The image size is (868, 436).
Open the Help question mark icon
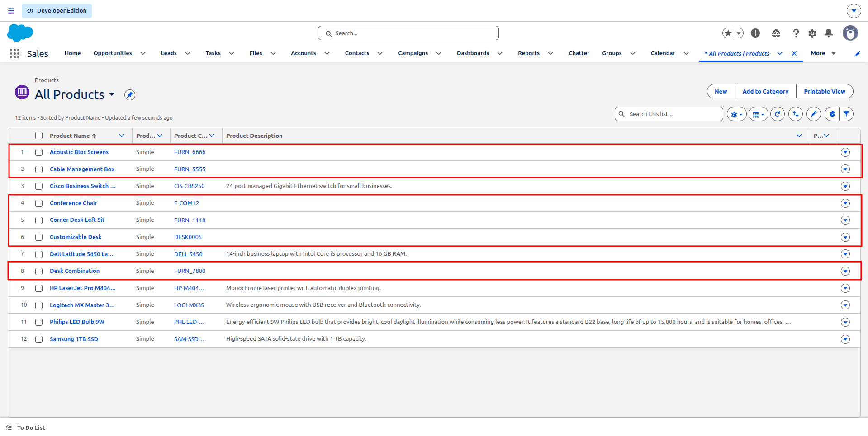point(796,33)
